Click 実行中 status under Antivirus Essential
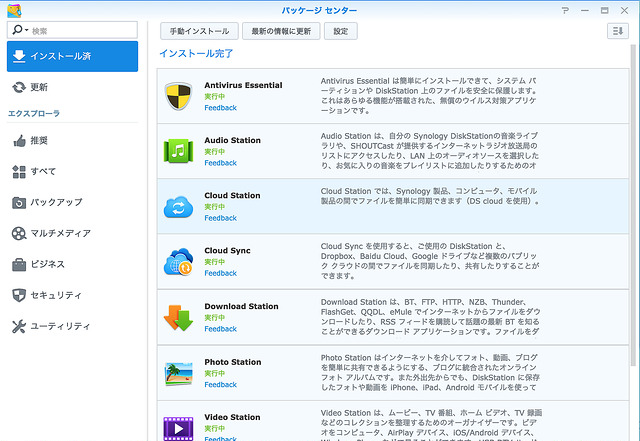640x441 pixels. pos(215,97)
